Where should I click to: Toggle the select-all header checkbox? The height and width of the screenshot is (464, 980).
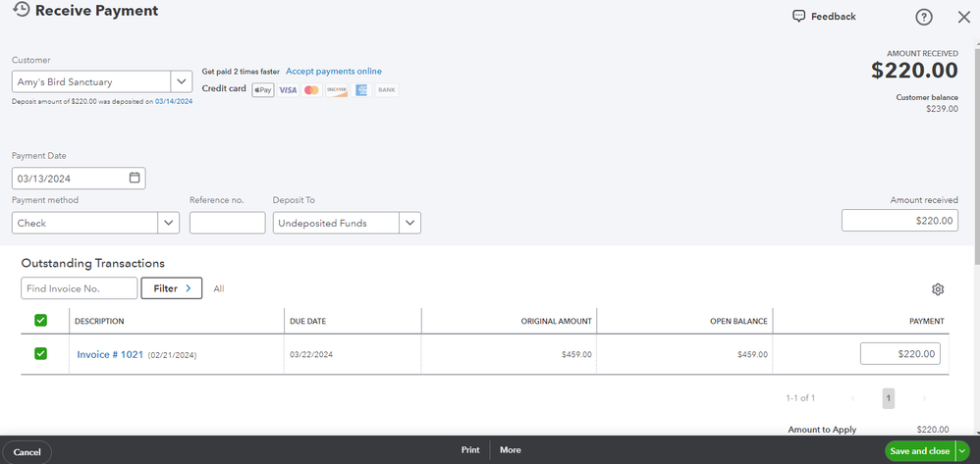click(x=40, y=321)
